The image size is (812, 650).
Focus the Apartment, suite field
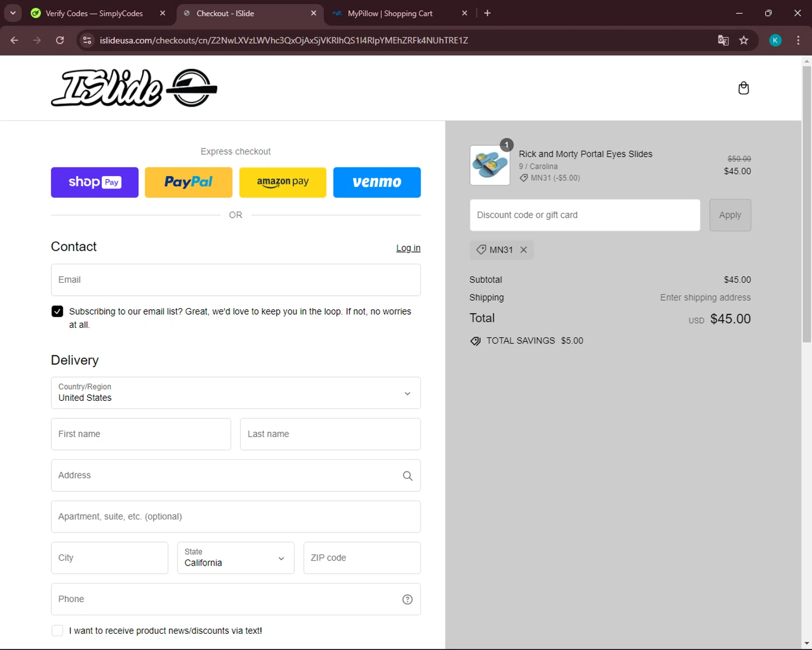(235, 517)
